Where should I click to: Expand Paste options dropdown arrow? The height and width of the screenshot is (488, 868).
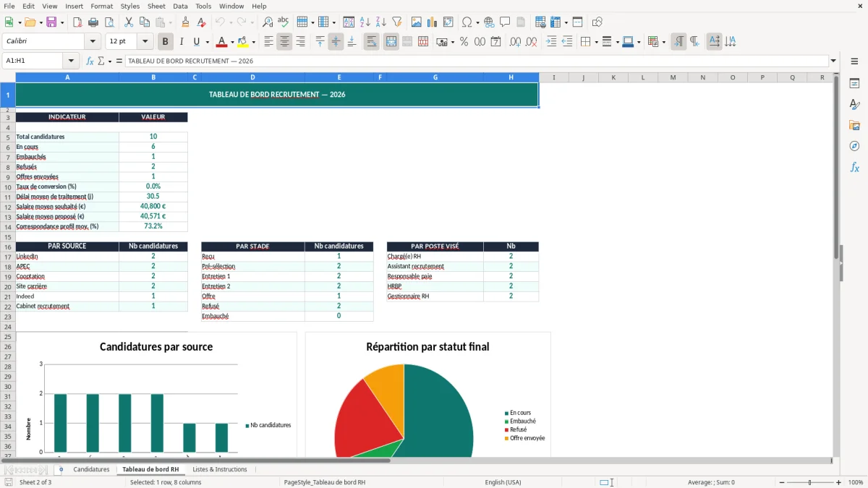point(170,22)
